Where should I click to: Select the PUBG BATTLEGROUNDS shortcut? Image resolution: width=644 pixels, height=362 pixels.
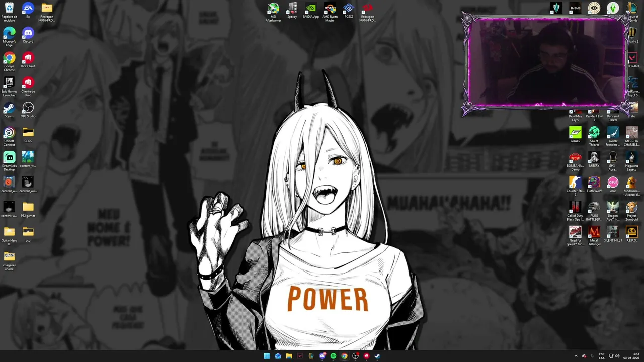click(x=594, y=212)
